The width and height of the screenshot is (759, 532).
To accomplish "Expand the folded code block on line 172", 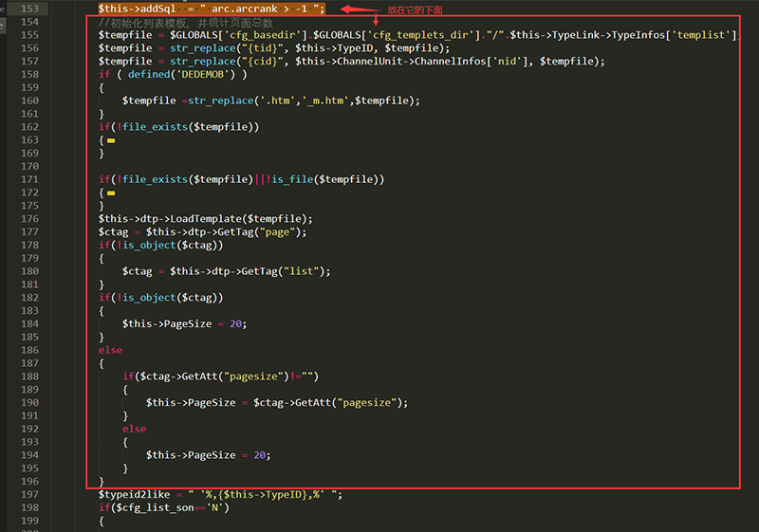I will pos(111,193).
